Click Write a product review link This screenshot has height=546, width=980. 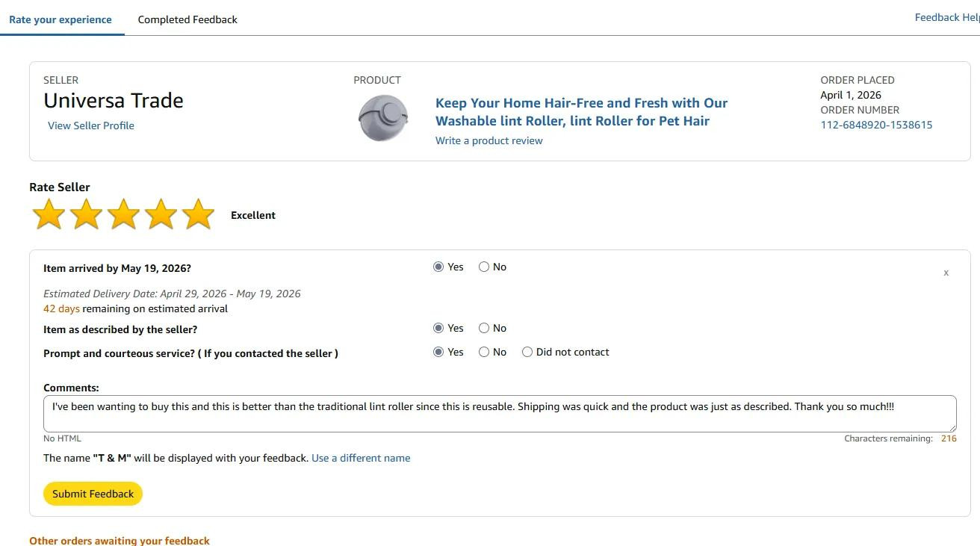tap(489, 140)
